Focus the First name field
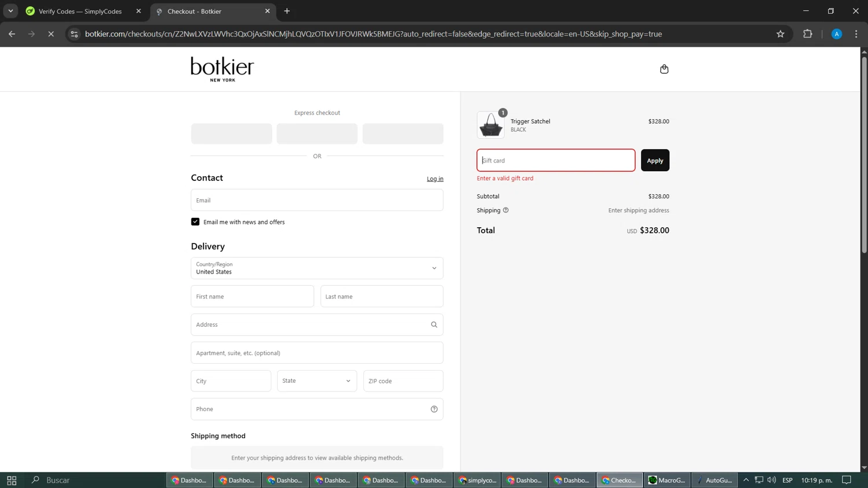Viewport: 868px width, 488px height. point(252,297)
